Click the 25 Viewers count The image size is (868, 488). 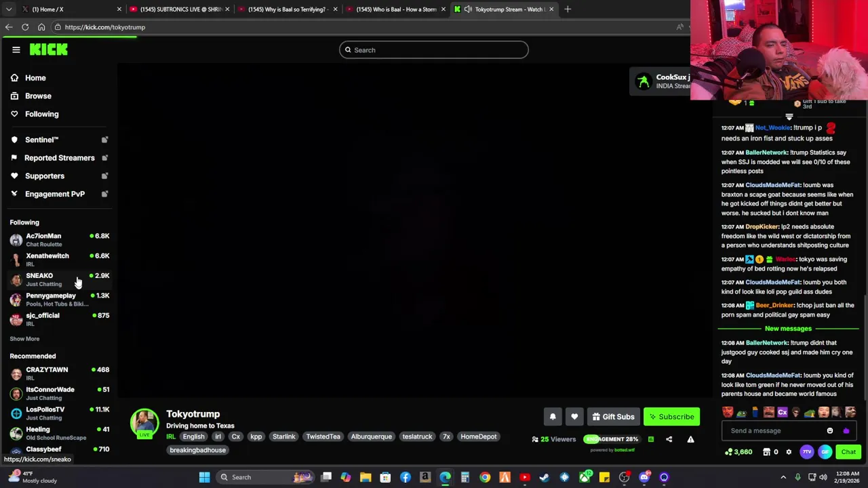click(554, 439)
